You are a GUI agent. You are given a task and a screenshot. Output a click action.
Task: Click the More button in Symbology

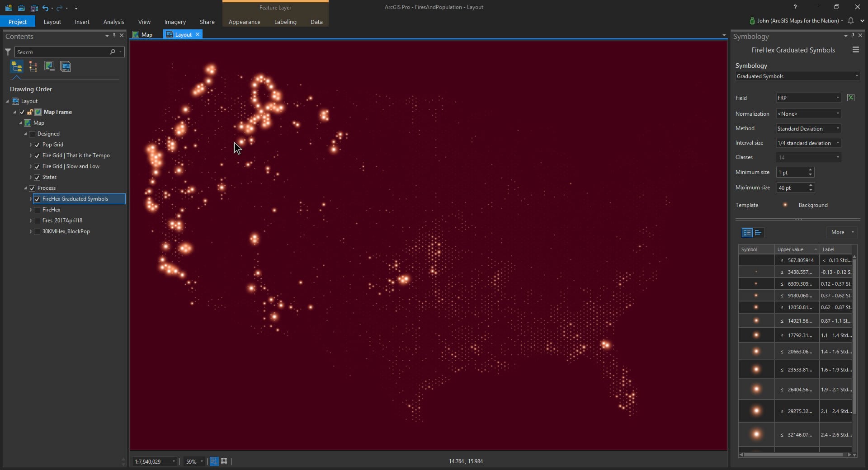pyautogui.click(x=841, y=232)
